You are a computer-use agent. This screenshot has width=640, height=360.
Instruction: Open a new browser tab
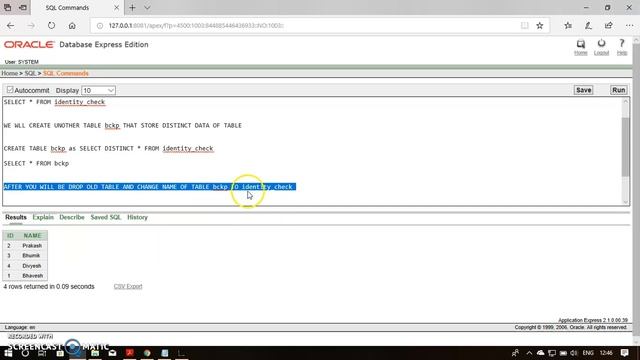(x=132, y=7)
